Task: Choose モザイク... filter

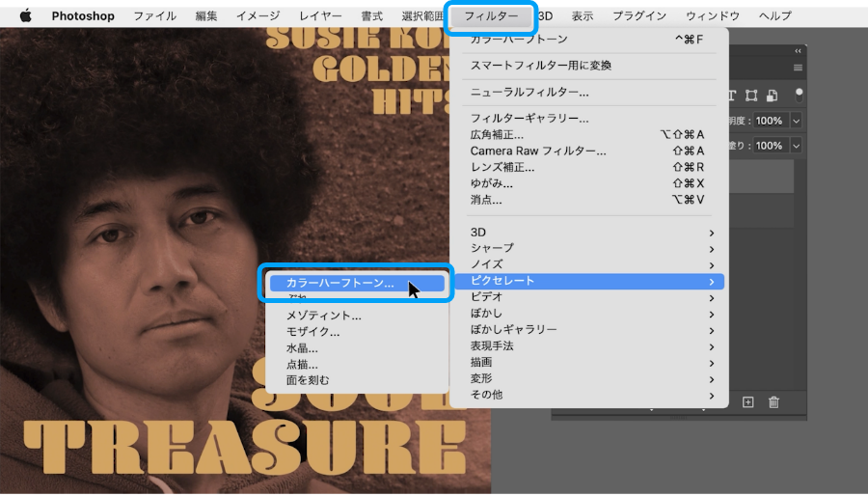Action: click(357, 332)
